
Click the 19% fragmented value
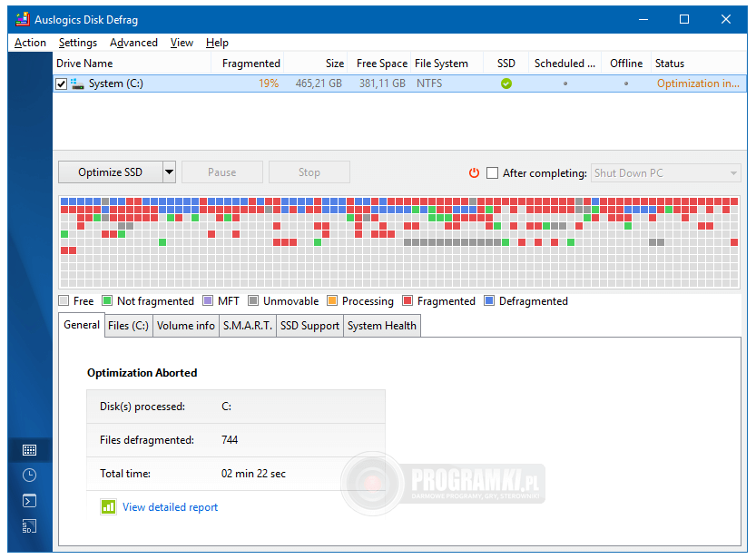point(269,83)
